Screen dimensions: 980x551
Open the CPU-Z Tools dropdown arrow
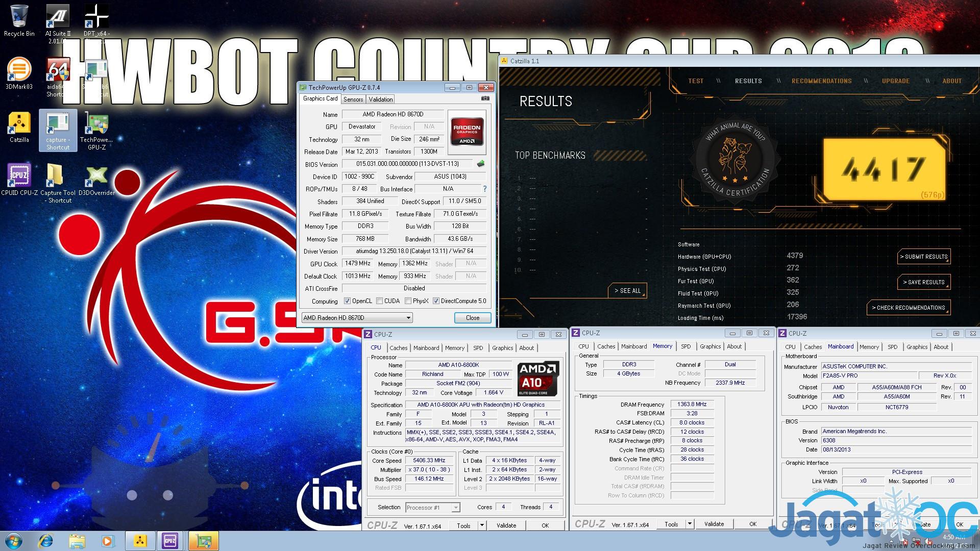coord(481,525)
